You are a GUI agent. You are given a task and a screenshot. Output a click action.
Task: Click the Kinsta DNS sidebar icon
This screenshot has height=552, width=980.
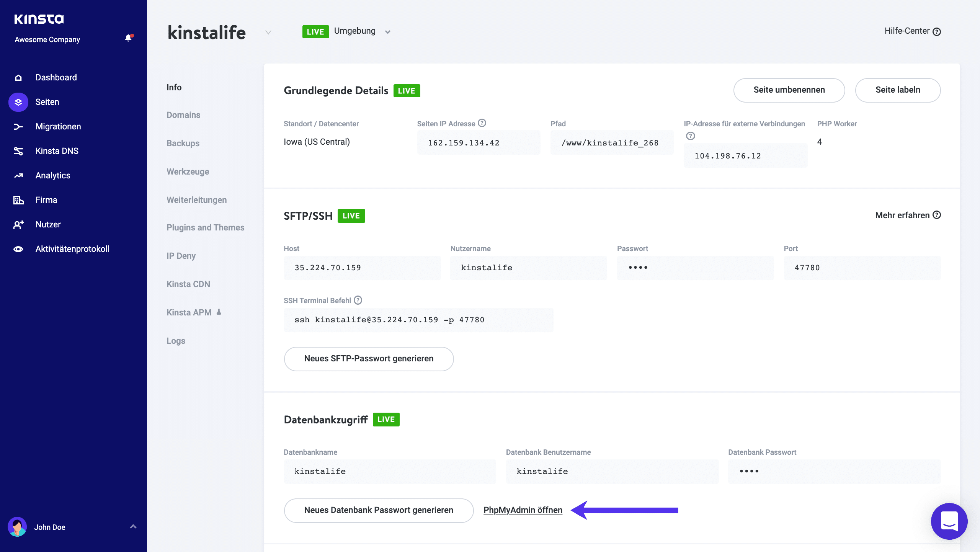(x=18, y=151)
